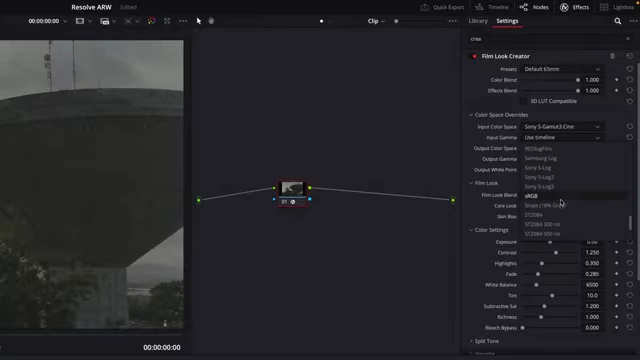The image size is (640, 360).
Task: Add keyframe for Bleach Bypass
Action: 616,327
